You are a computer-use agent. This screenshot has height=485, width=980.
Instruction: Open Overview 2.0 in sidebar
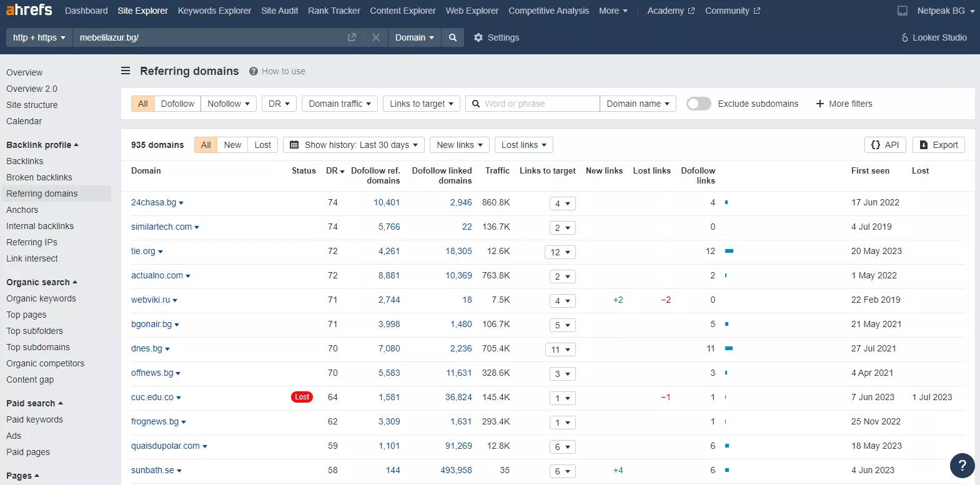click(32, 89)
